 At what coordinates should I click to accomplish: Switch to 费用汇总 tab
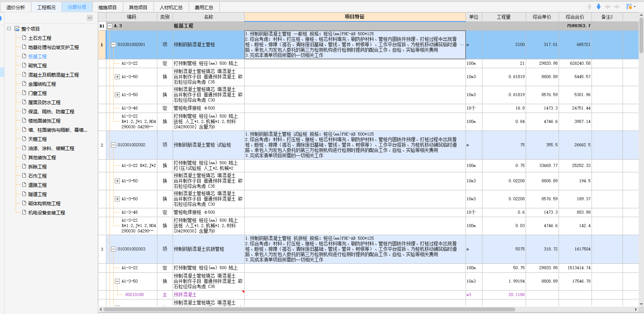point(204,7)
